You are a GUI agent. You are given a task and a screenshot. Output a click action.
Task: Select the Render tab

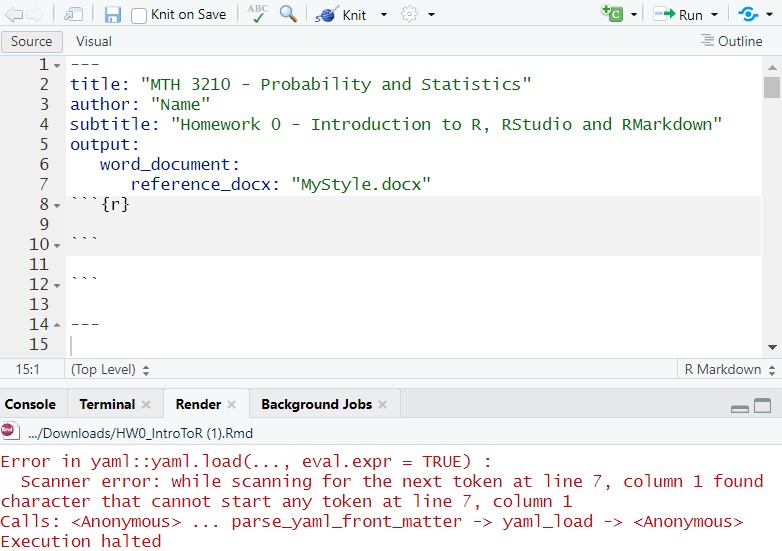[x=198, y=404]
